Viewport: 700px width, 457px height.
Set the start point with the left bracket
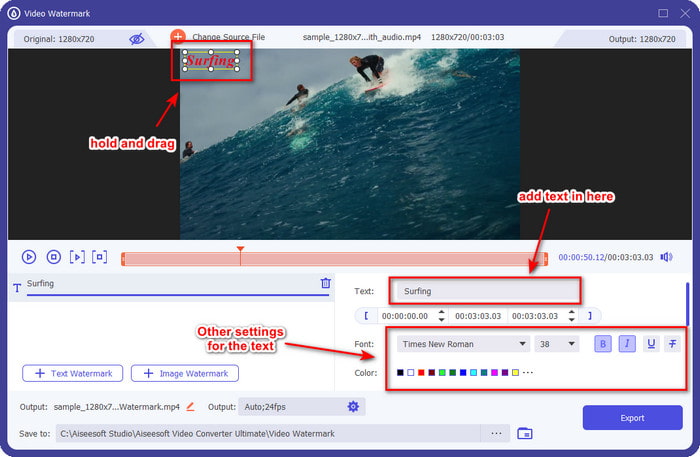[x=366, y=316]
